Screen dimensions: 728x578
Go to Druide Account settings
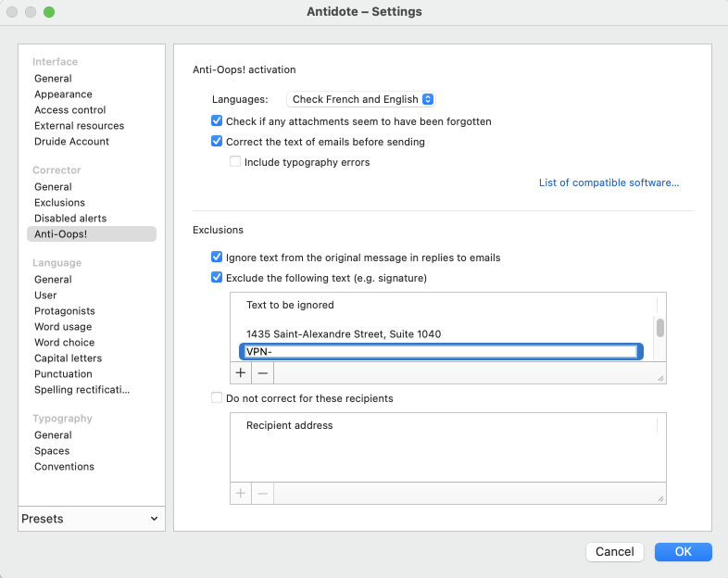click(x=71, y=142)
